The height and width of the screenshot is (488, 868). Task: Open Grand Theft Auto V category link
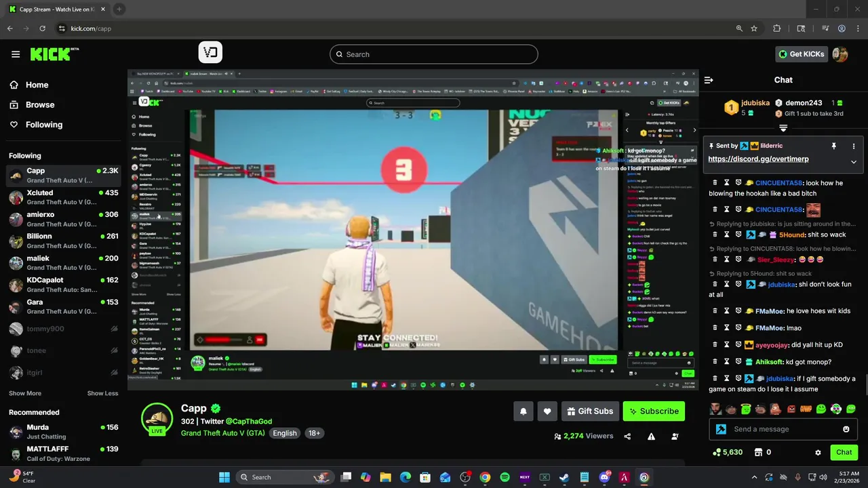[223, 433]
